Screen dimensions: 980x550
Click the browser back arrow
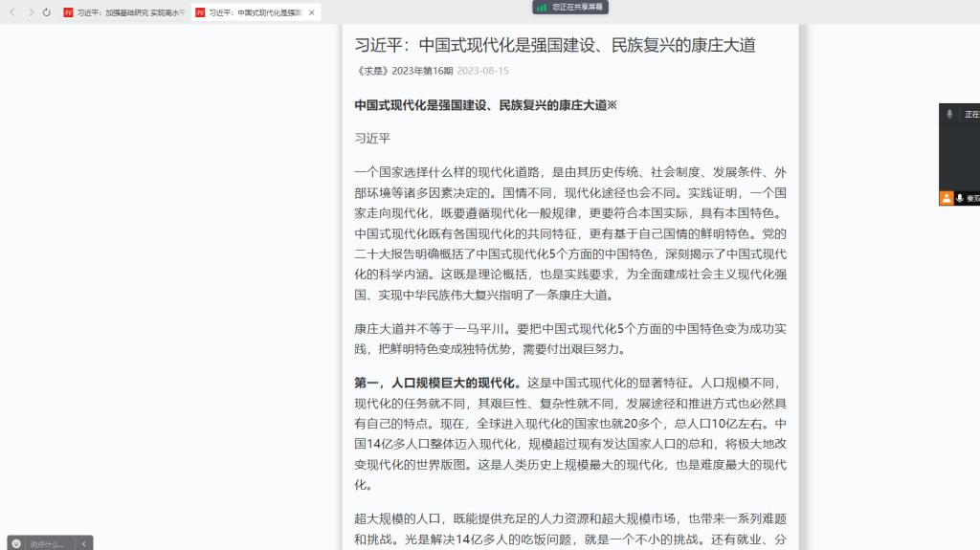tap(12, 12)
